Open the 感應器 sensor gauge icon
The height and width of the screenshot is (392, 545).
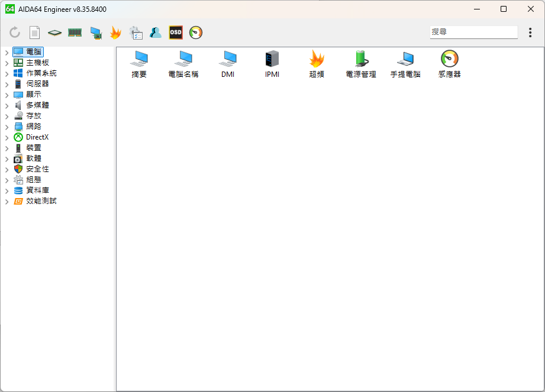point(449,64)
